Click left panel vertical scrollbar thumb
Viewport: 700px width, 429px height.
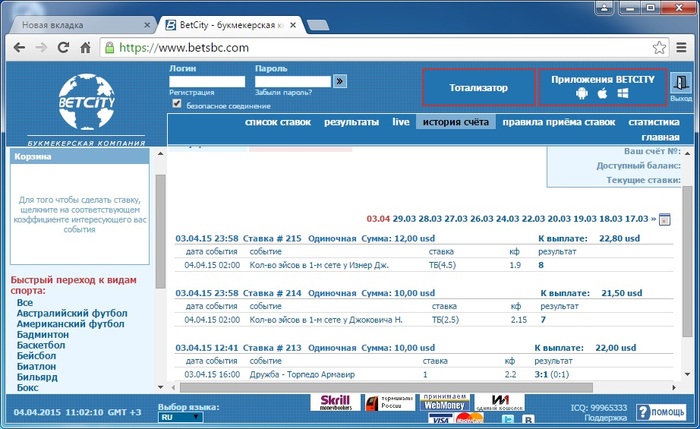click(160, 231)
